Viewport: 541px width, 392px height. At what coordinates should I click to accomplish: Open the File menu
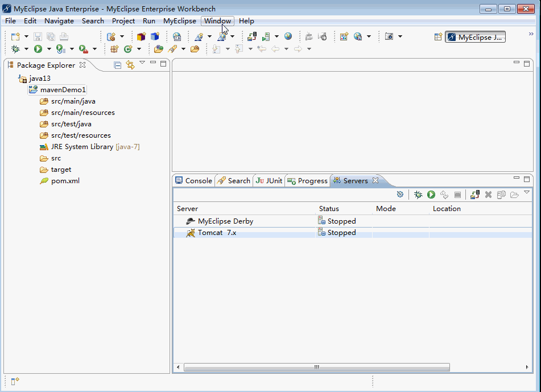[10, 21]
